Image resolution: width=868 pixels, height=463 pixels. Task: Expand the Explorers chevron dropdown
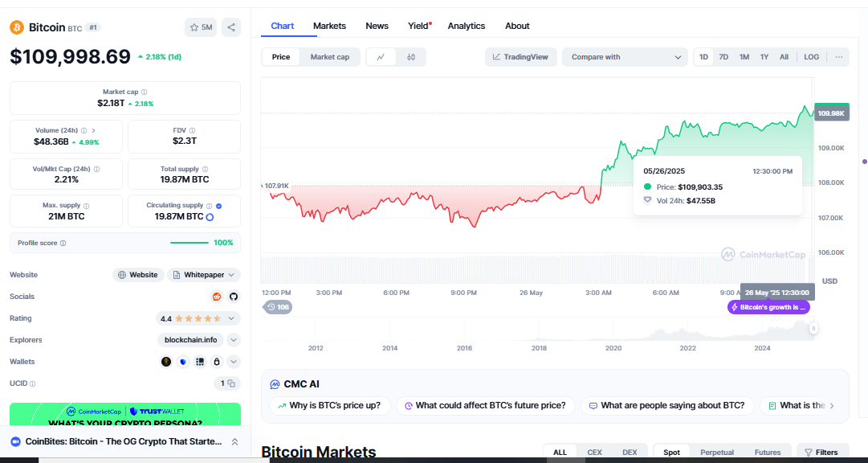[234, 340]
